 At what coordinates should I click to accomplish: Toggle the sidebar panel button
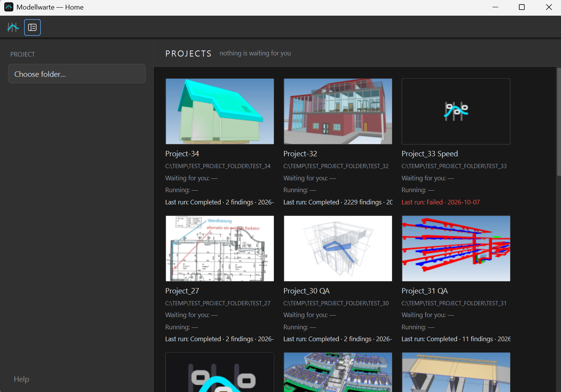33,28
